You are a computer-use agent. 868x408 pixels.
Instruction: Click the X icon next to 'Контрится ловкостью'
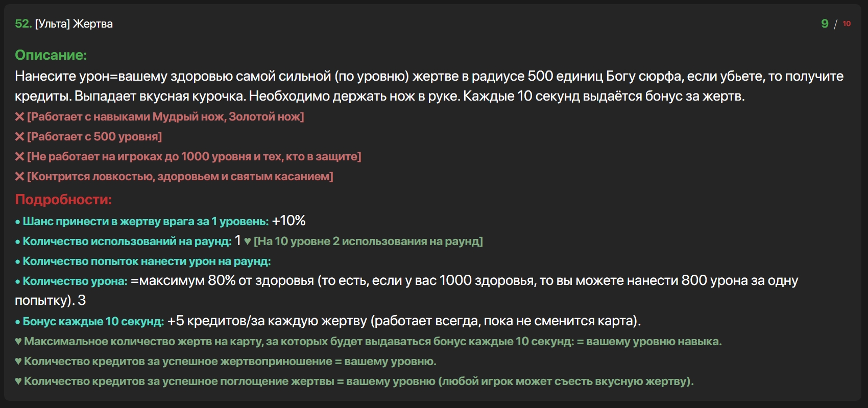click(20, 177)
